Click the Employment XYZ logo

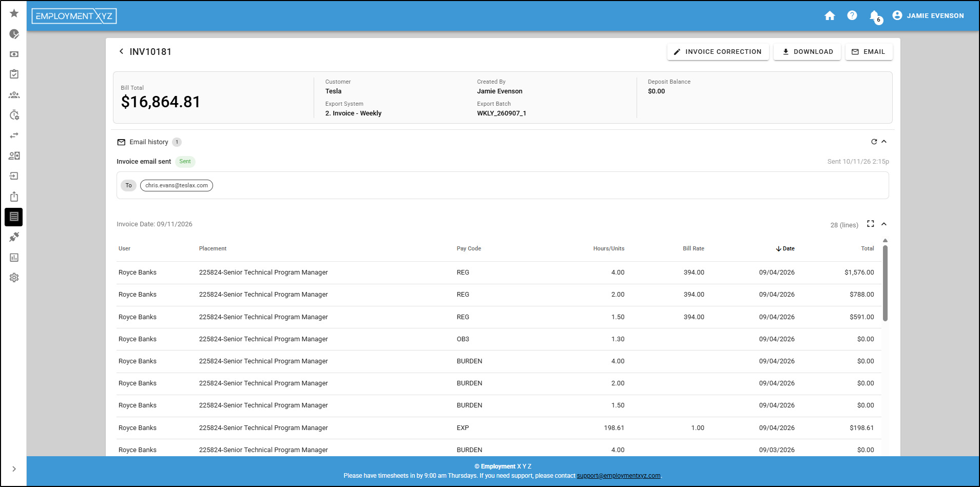point(74,16)
